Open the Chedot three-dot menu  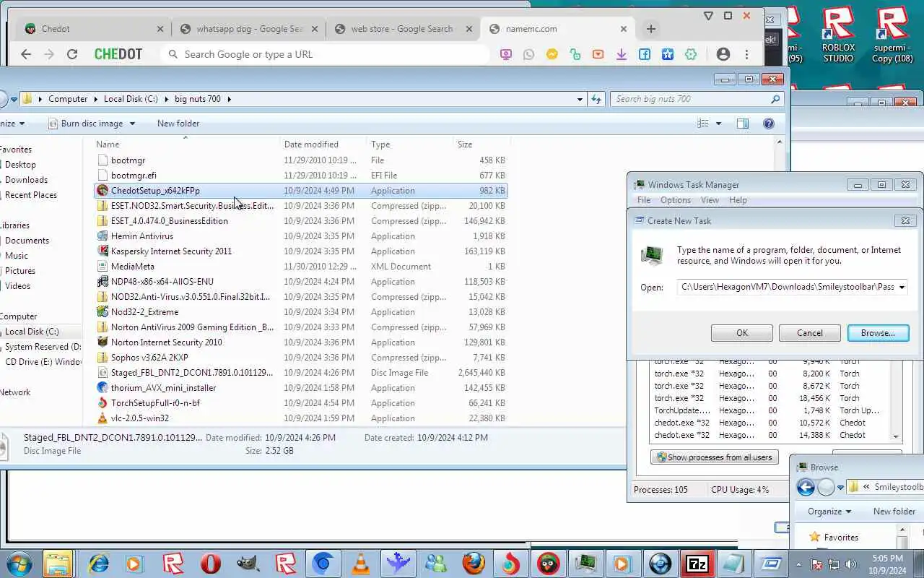point(746,54)
